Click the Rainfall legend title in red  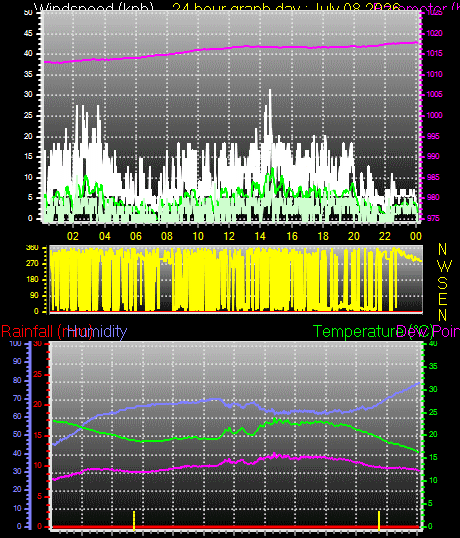tap(47, 332)
